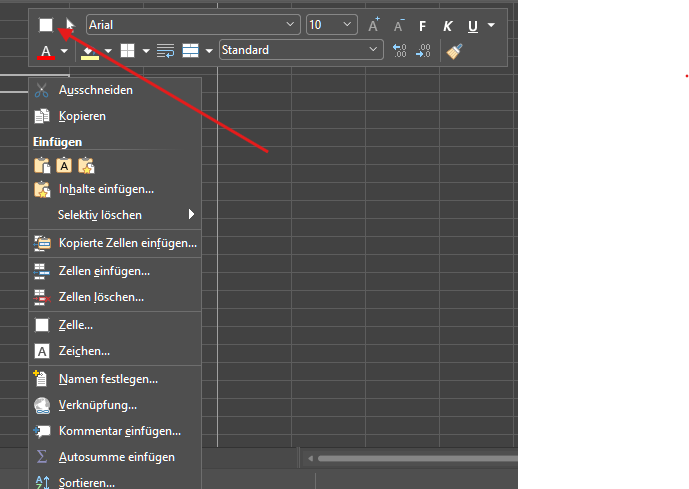Open the font color dropdown arrow

[x=64, y=51]
